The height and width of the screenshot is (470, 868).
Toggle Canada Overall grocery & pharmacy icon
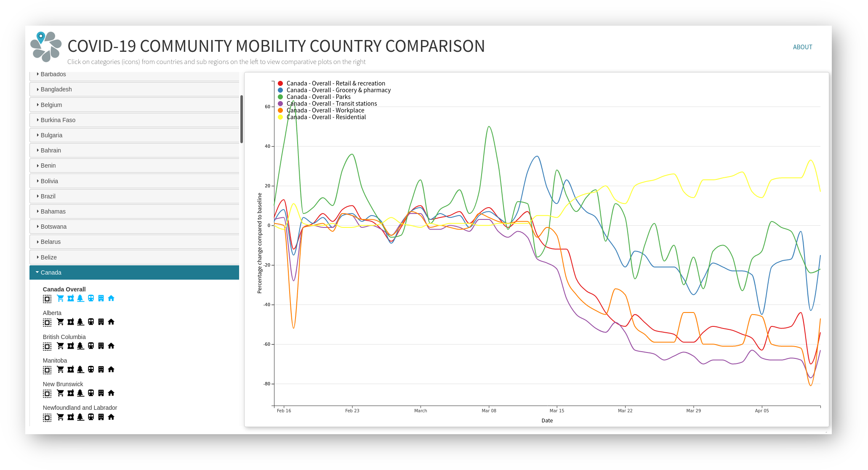click(71, 298)
